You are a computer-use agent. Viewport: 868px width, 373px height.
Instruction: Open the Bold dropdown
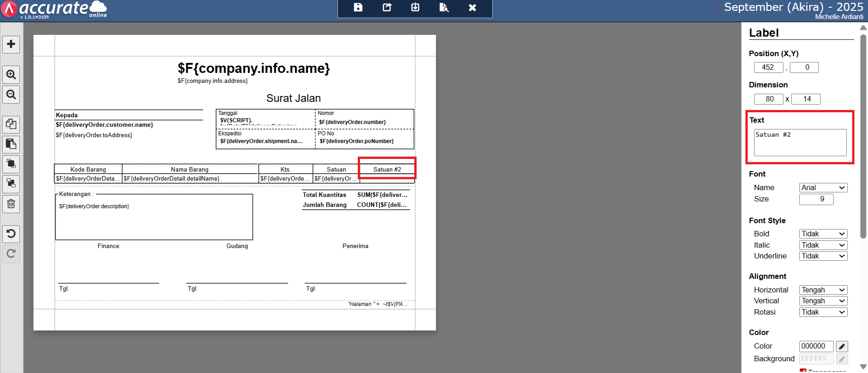click(x=823, y=234)
